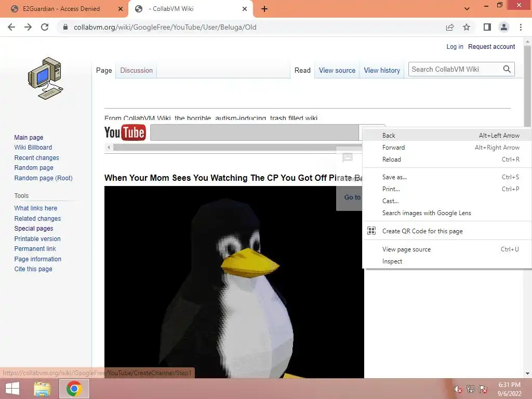Image resolution: width=532 pixels, height=399 pixels.
Task: Open the Related changes link
Action: pos(37,218)
